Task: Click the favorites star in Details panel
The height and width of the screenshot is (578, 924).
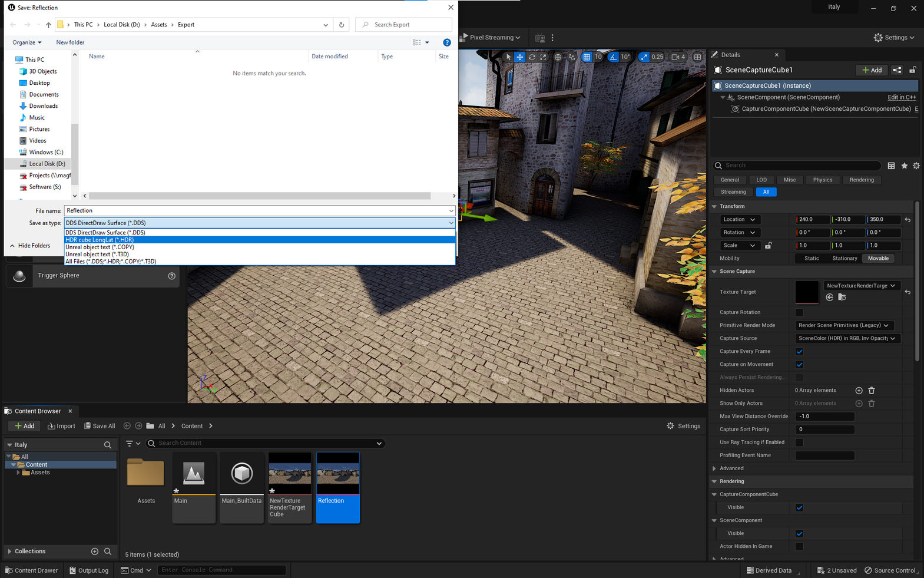Action: pos(904,166)
